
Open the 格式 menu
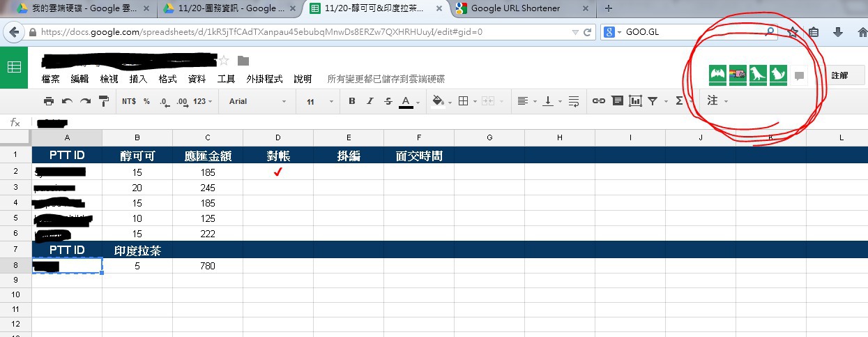coord(168,80)
